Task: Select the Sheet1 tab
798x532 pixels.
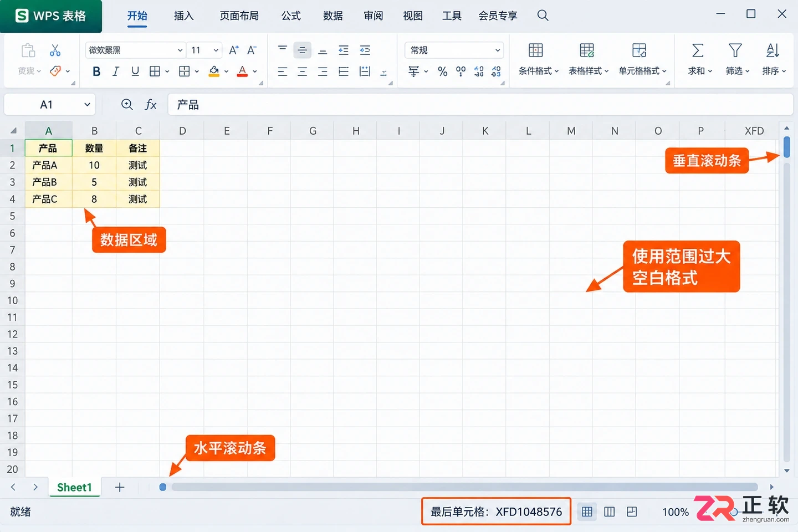Action: (x=74, y=487)
